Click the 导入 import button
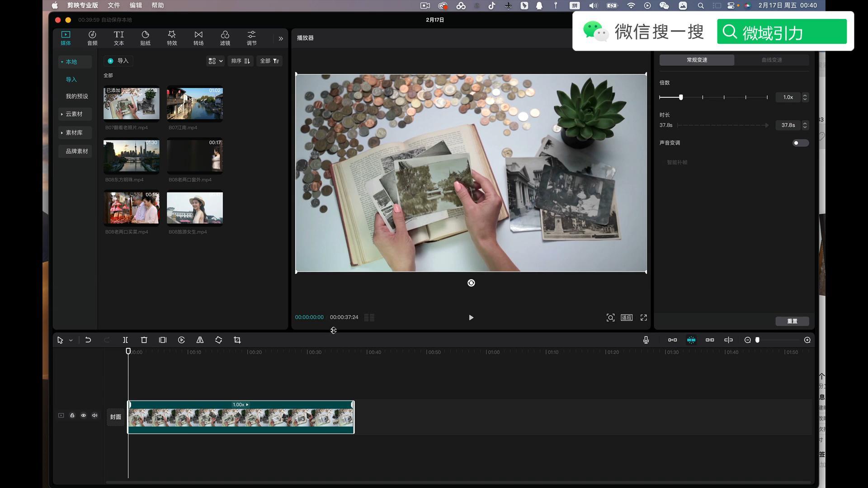The image size is (868, 488). coord(118,61)
